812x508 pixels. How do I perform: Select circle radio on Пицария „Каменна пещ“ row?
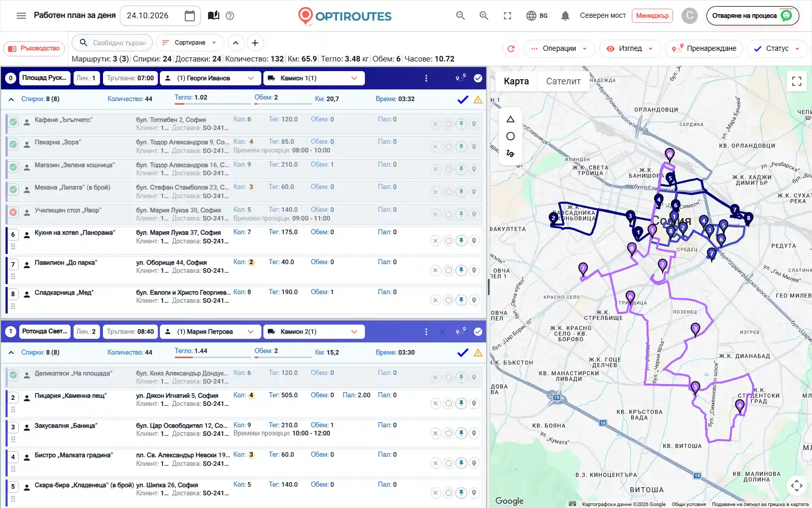(449, 403)
